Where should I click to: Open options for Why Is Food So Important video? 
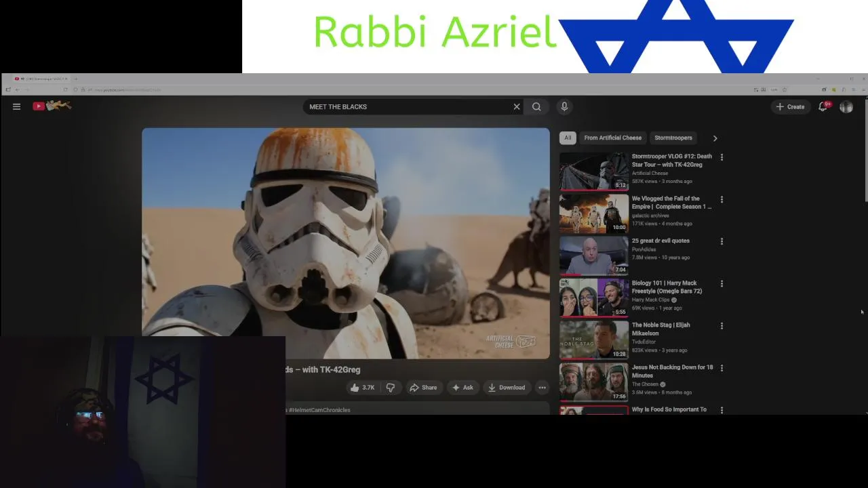722,410
